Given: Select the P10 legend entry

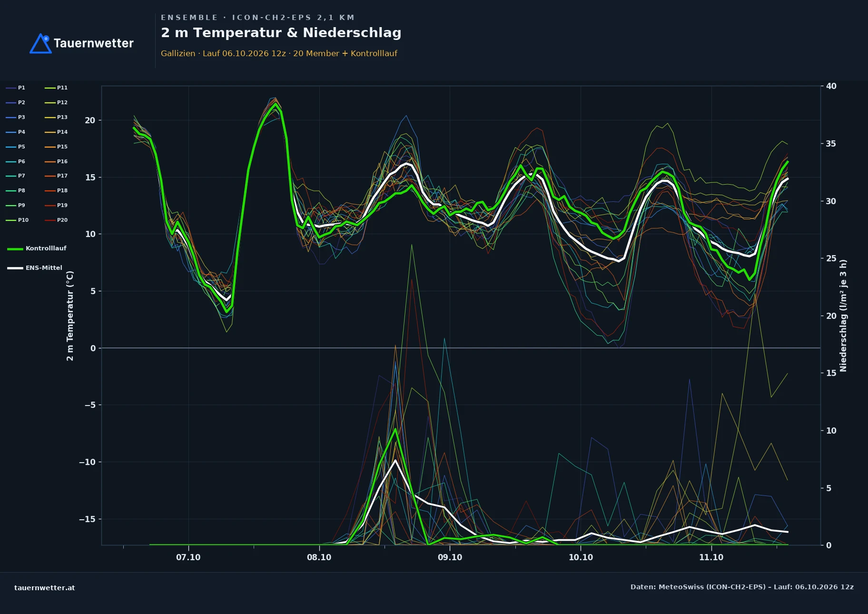Looking at the screenshot, I should [17, 220].
